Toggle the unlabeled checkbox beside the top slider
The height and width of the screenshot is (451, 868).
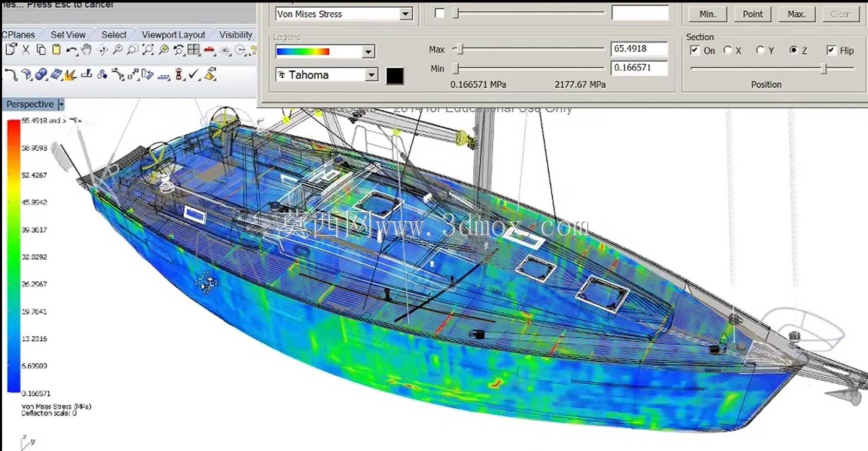(x=439, y=13)
